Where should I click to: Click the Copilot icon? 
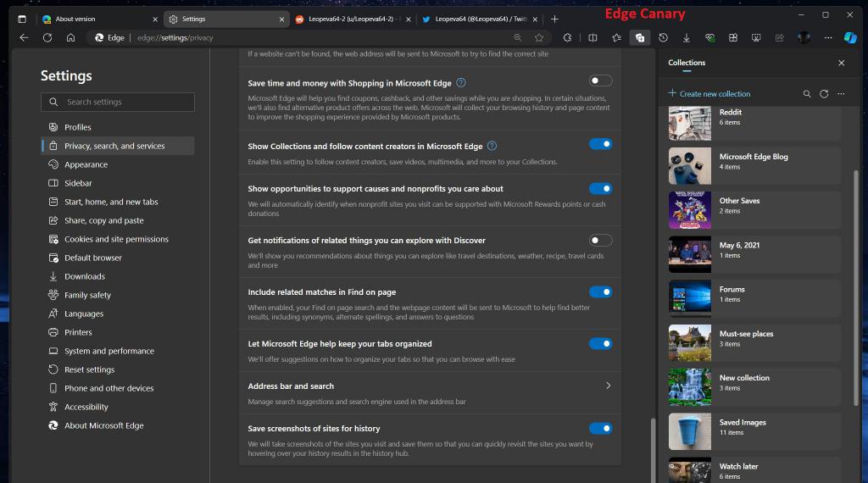(x=850, y=37)
